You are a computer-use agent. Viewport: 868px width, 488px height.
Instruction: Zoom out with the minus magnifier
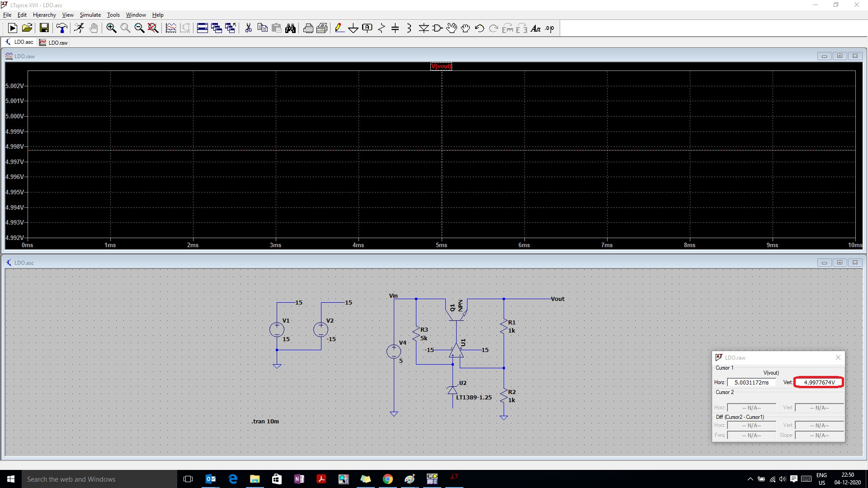click(x=139, y=28)
